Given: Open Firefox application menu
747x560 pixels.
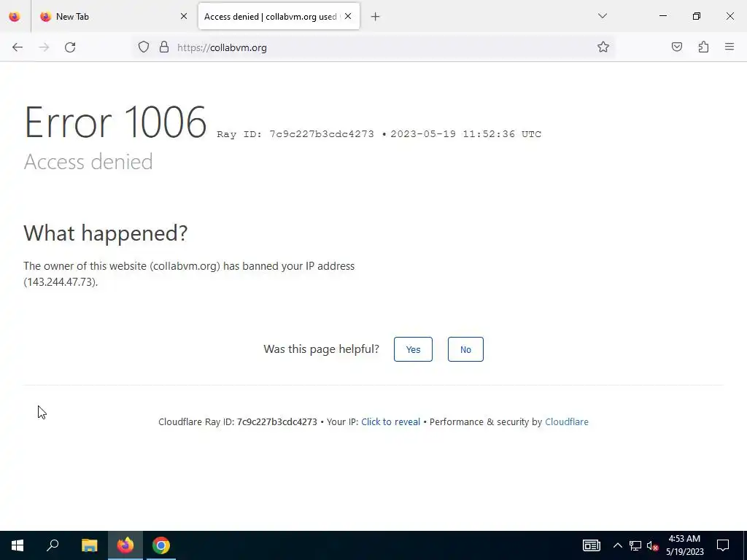Looking at the screenshot, I should pyautogui.click(x=729, y=47).
